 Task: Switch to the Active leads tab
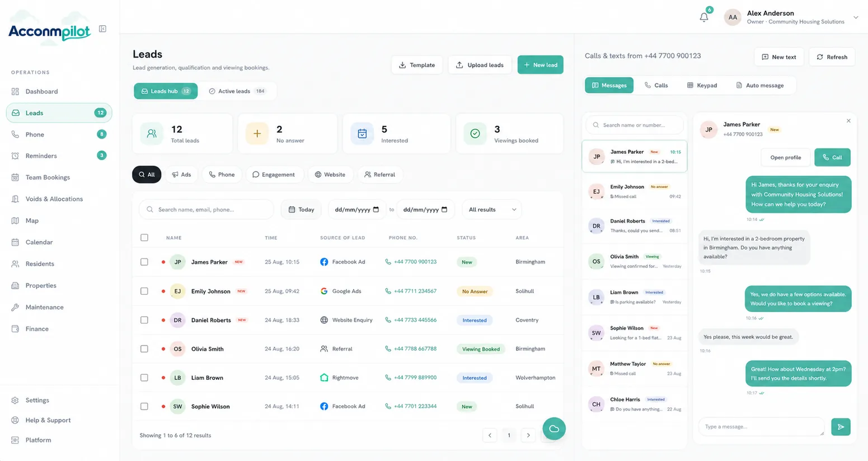click(x=237, y=91)
